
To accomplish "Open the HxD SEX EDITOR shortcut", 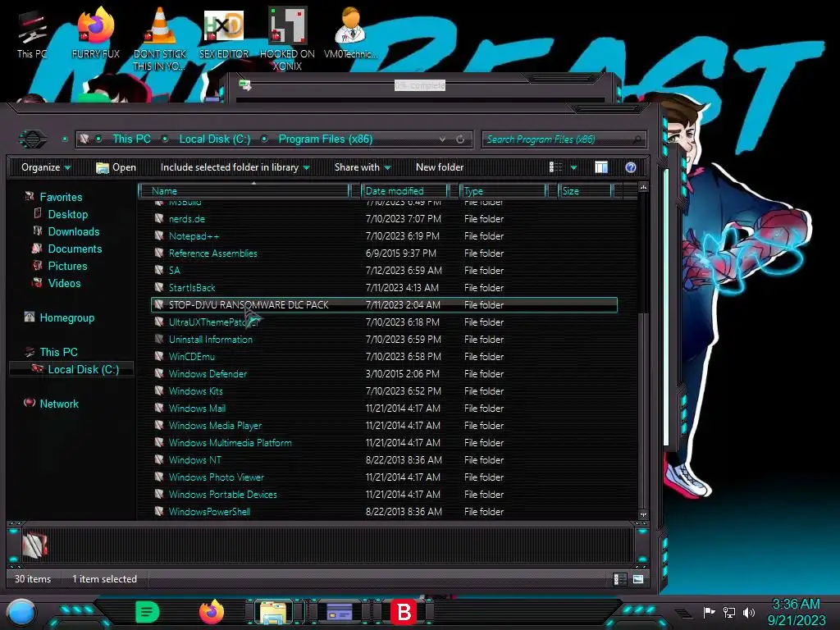I will pyautogui.click(x=224, y=33).
